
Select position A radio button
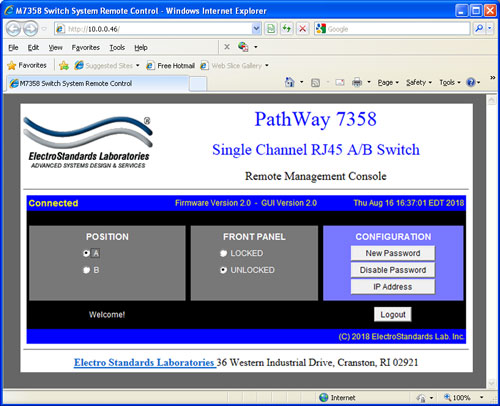point(86,253)
